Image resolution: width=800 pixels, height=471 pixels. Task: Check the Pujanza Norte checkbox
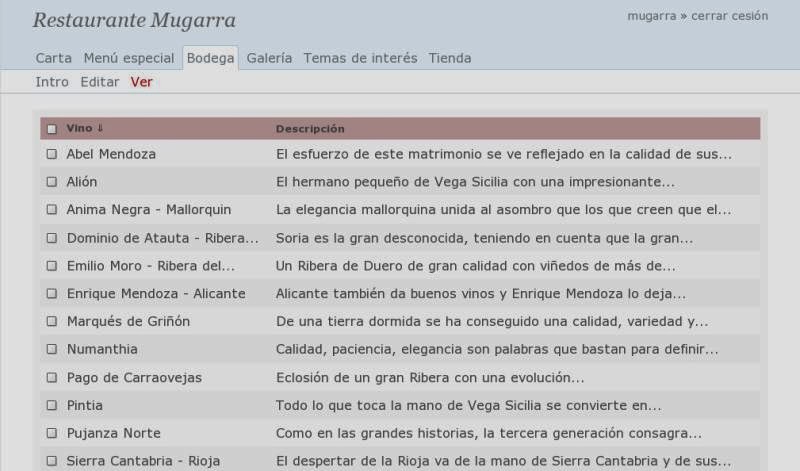(x=52, y=433)
